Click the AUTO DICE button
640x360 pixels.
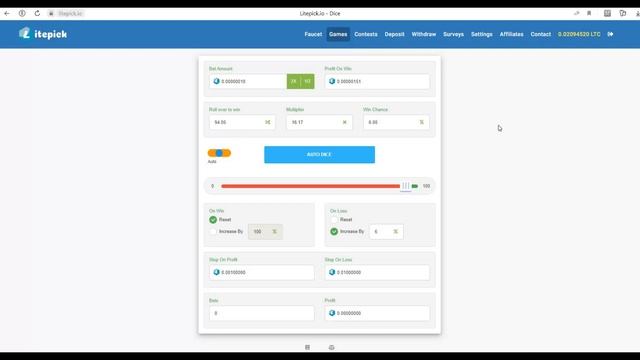pyautogui.click(x=319, y=155)
